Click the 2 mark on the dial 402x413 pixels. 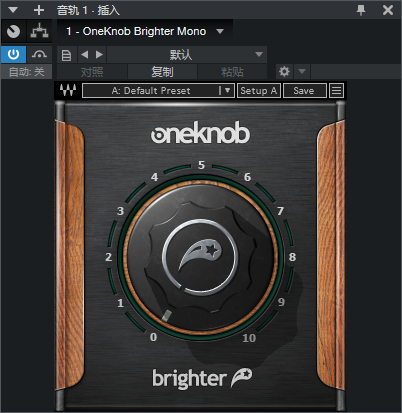coord(108,257)
